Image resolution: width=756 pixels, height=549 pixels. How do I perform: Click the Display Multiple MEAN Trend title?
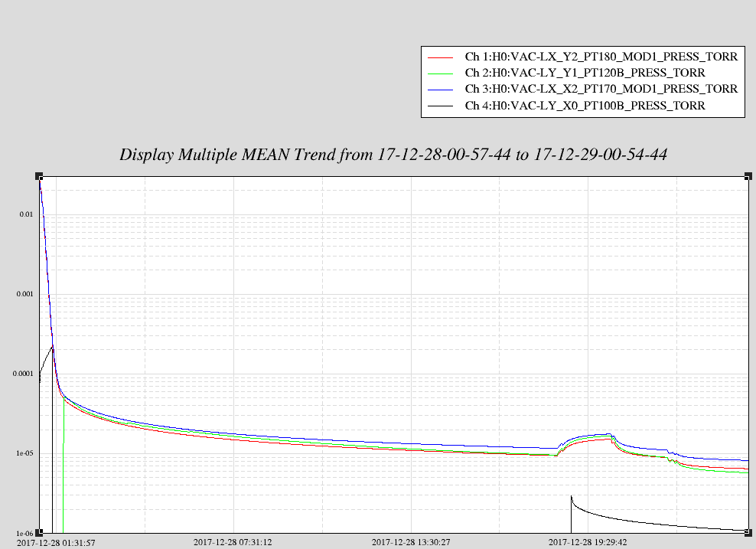393,155
